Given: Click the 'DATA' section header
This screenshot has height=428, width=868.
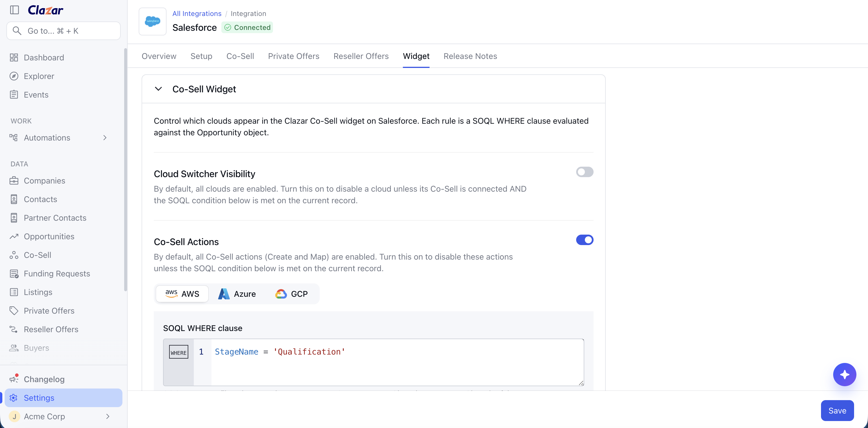Looking at the screenshot, I should point(19,164).
